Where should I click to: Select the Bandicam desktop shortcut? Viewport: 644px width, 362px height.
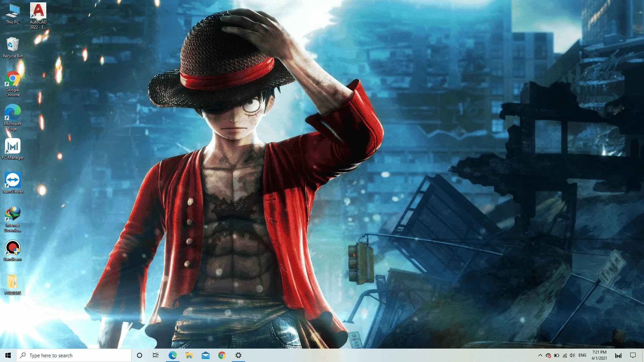click(x=12, y=251)
